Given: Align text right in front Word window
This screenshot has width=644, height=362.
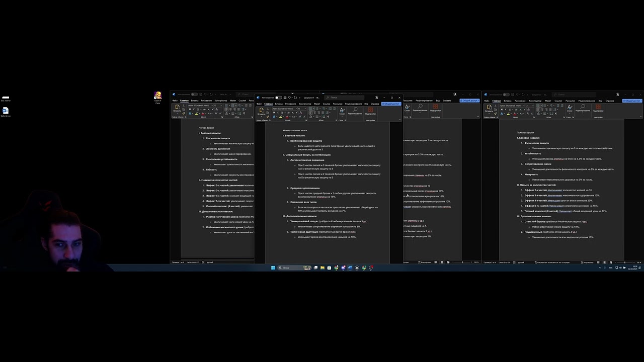Looking at the screenshot, I should coord(318,113).
